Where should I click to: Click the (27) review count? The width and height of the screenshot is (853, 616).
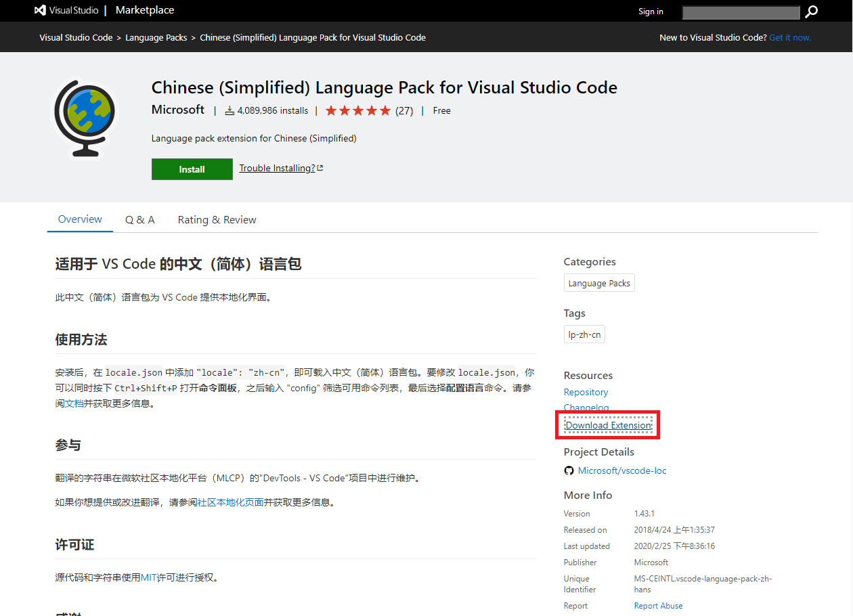pos(404,110)
